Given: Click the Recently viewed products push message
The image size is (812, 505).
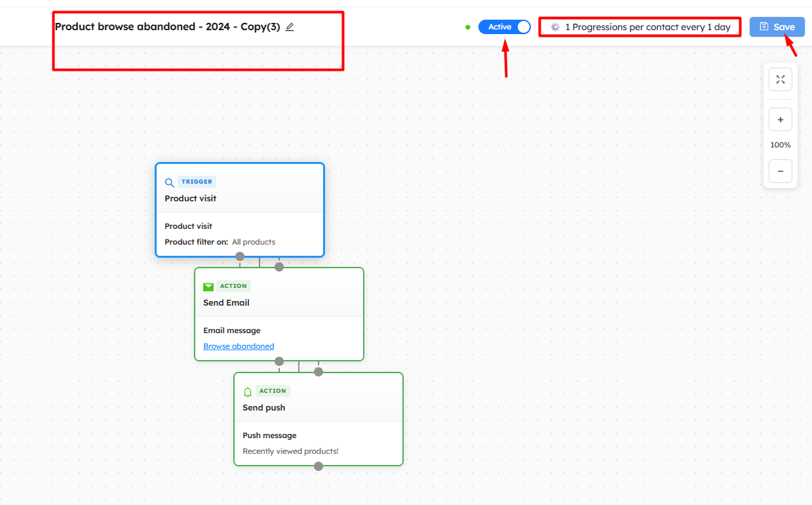Looking at the screenshot, I should pos(290,451).
